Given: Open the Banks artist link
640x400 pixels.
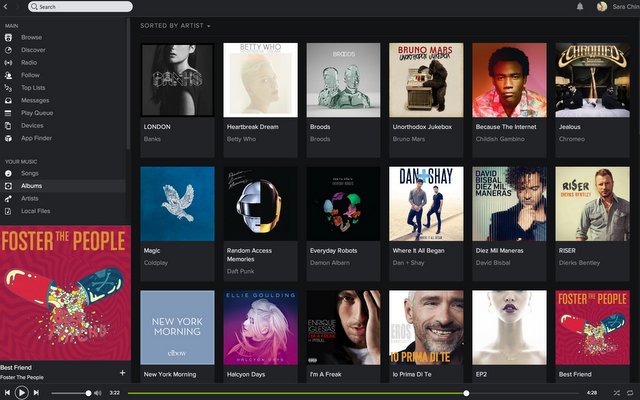Looking at the screenshot, I should [152, 139].
